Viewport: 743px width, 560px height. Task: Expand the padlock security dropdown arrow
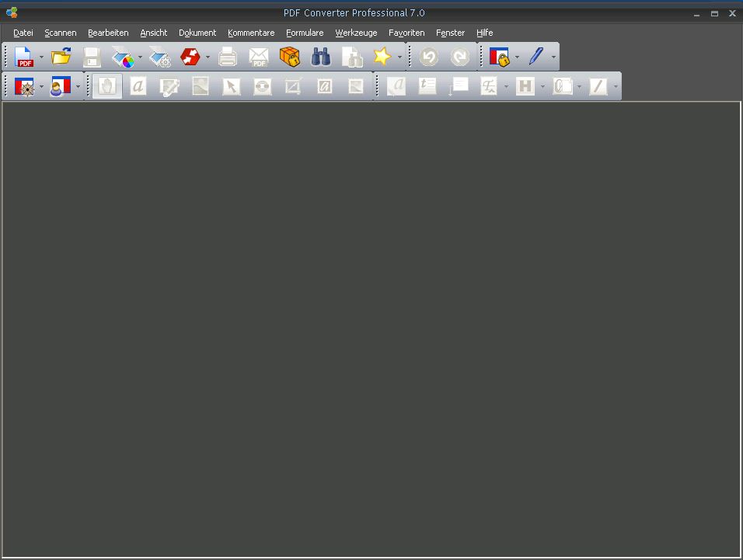(x=517, y=57)
